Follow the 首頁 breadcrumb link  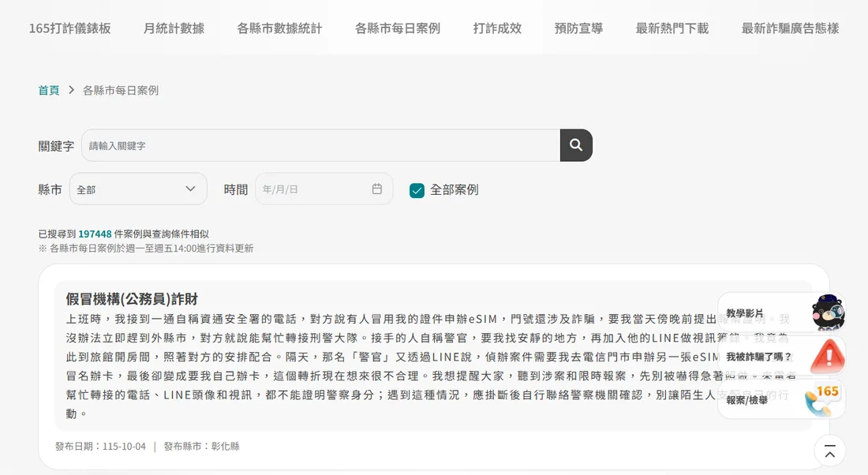tap(49, 90)
